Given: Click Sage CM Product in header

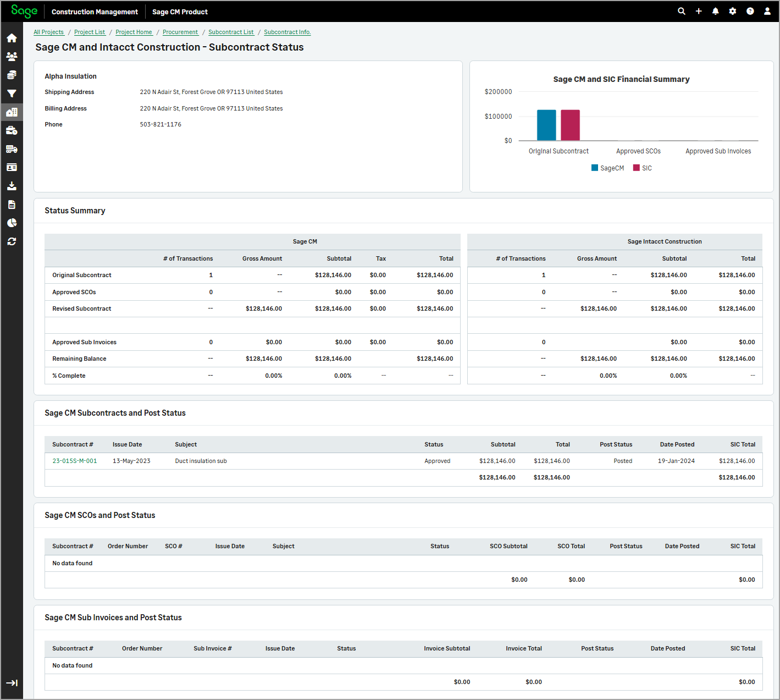Looking at the screenshot, I should [x=180, y=12].
